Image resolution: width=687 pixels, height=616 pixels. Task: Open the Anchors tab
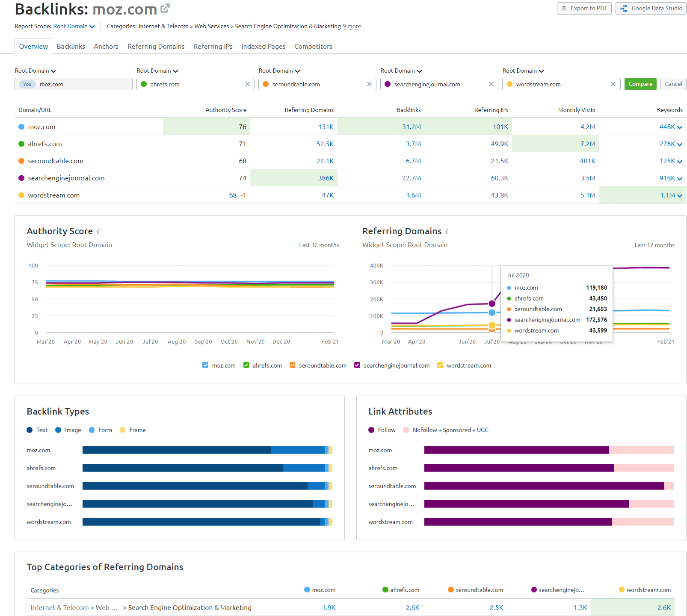tap(106, 46)
